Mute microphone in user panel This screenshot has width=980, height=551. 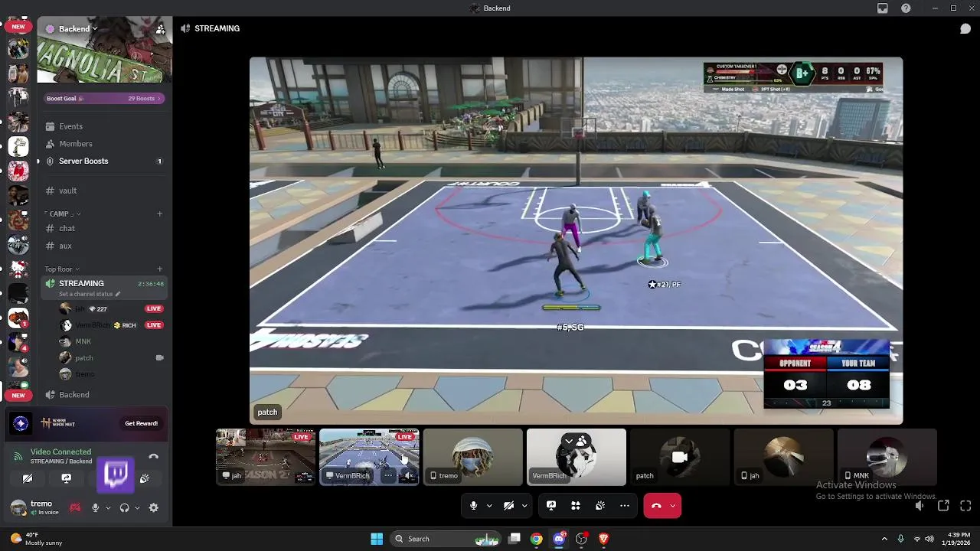(x=96, y=507)
